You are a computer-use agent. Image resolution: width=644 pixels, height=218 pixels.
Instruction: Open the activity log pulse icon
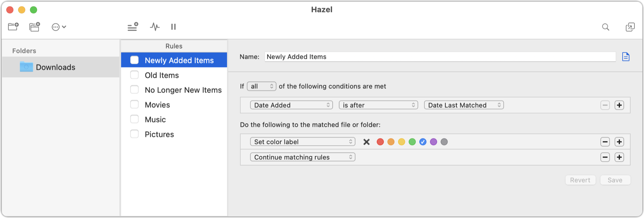[x=155, y=27]
